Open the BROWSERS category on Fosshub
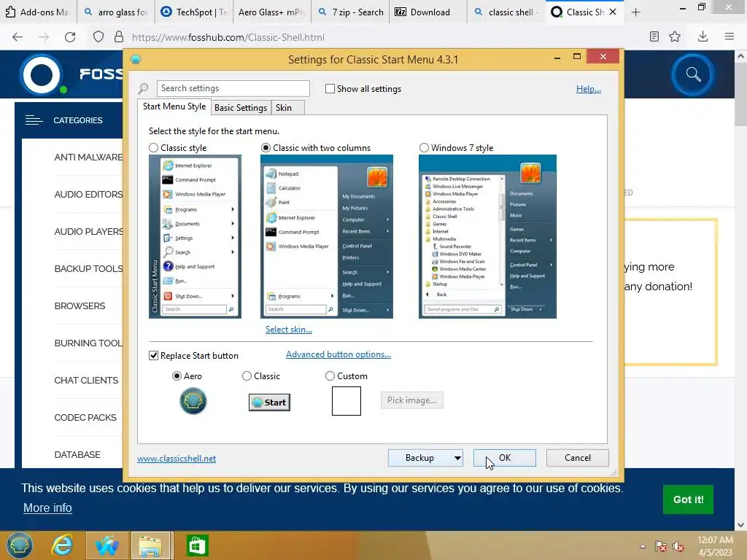 click(x=80, y=306)
